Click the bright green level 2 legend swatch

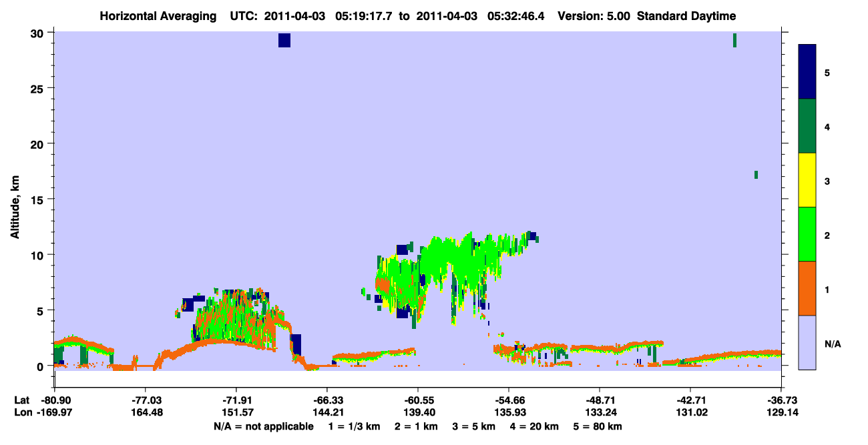807,234
